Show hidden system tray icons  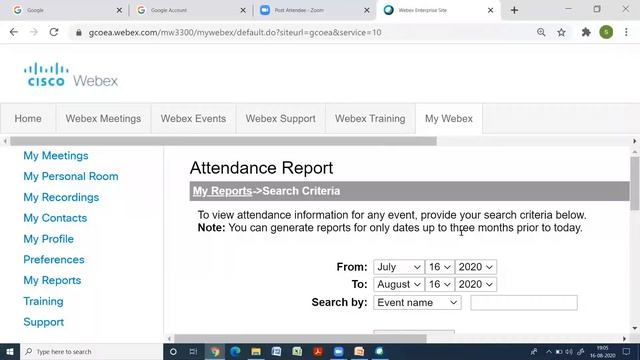point(549,351)
